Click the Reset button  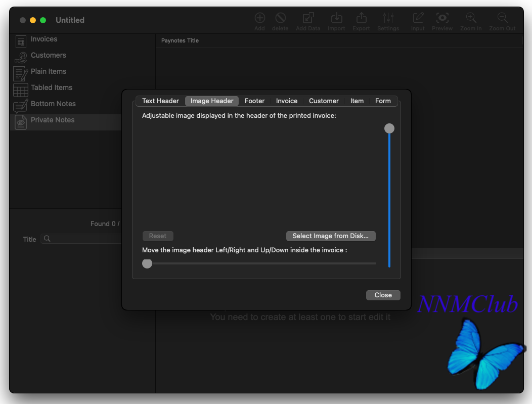tap(158, 236)
